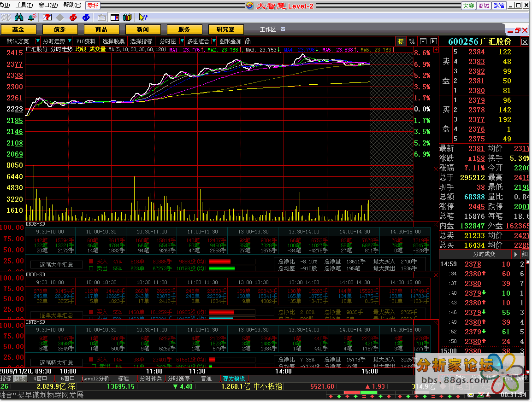Click the collapse panel up-arrow icon

click(423, 41)
